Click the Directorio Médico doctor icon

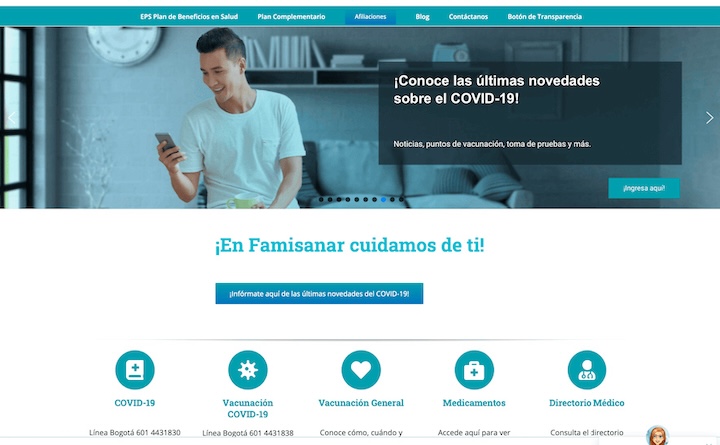pyautogui.click(x=586, y=370)
